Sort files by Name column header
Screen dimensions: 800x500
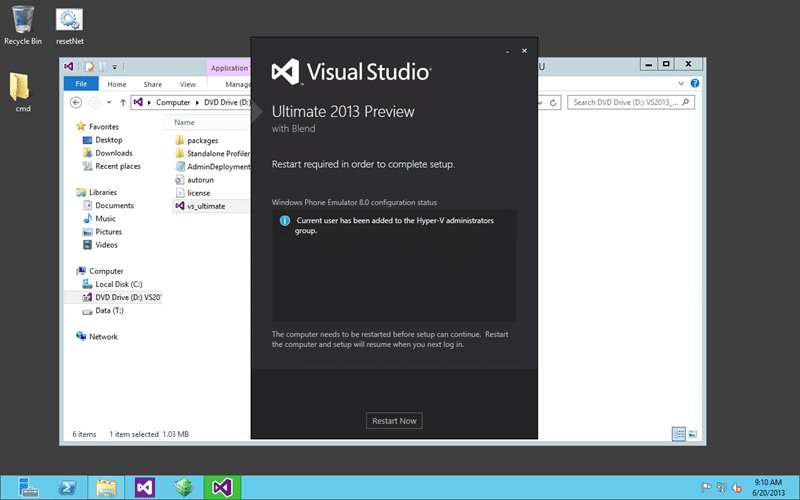pyautogui.click(x=184, y=122)
